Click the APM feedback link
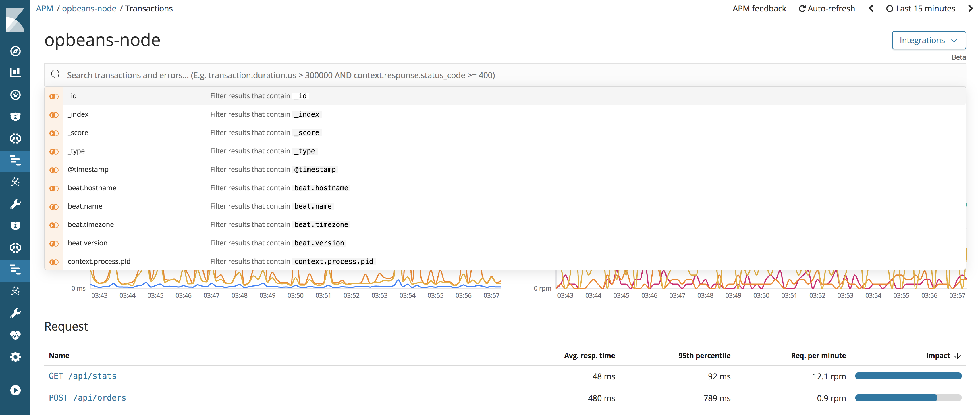 coord(759,8)
